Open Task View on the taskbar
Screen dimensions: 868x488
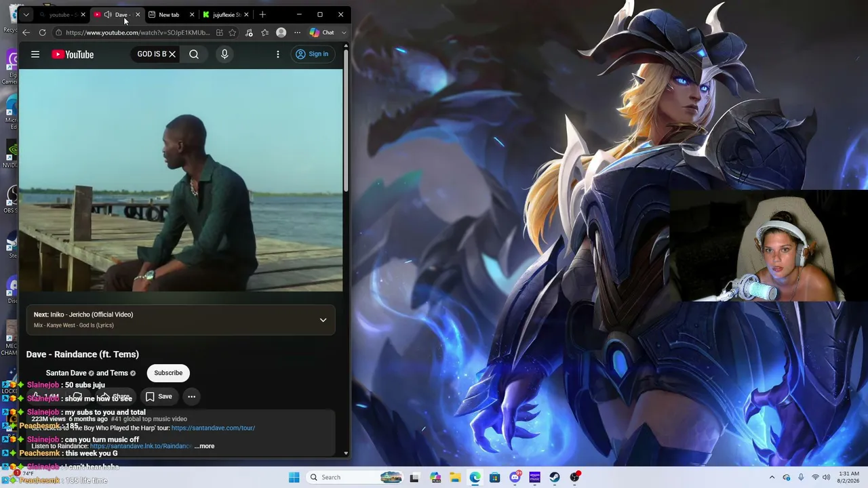(414, 477)
